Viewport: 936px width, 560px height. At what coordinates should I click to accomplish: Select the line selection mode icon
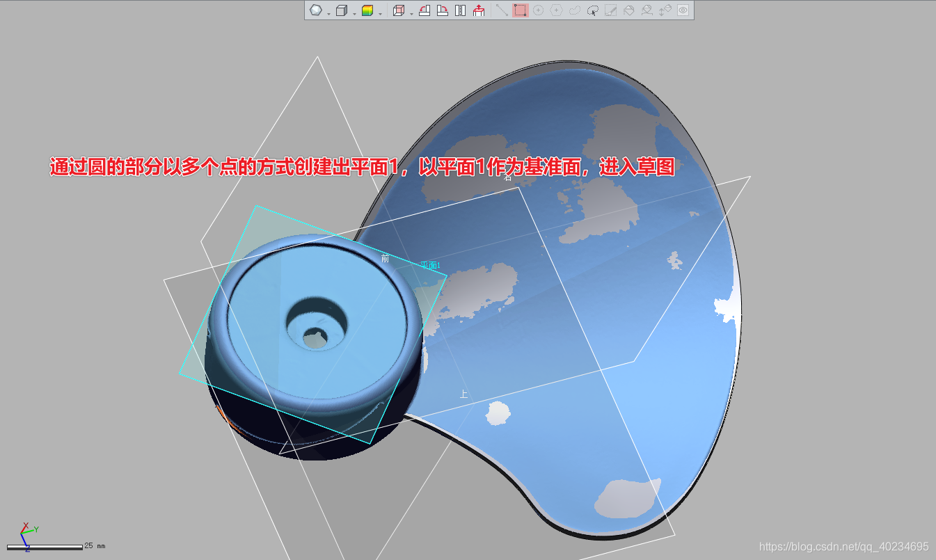[x=502, y=10]
